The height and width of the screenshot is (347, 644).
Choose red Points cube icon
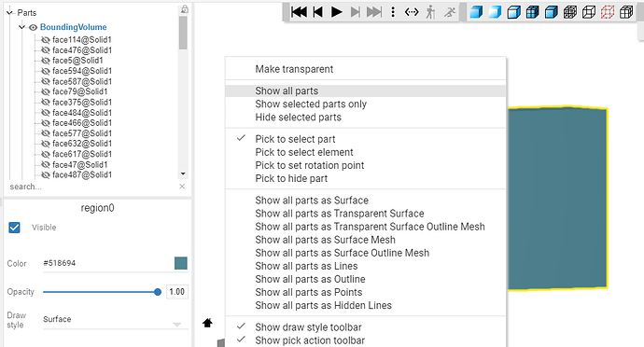(608, 12)
